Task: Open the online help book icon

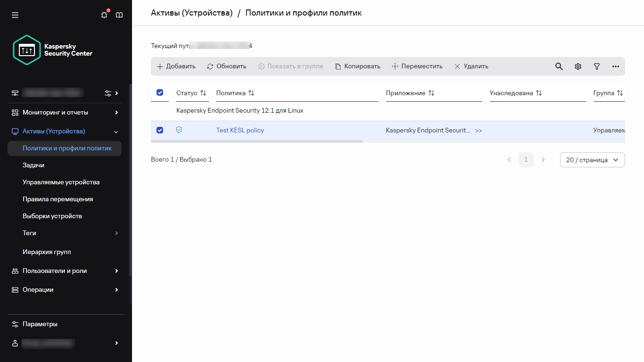Action: [119, 15]
